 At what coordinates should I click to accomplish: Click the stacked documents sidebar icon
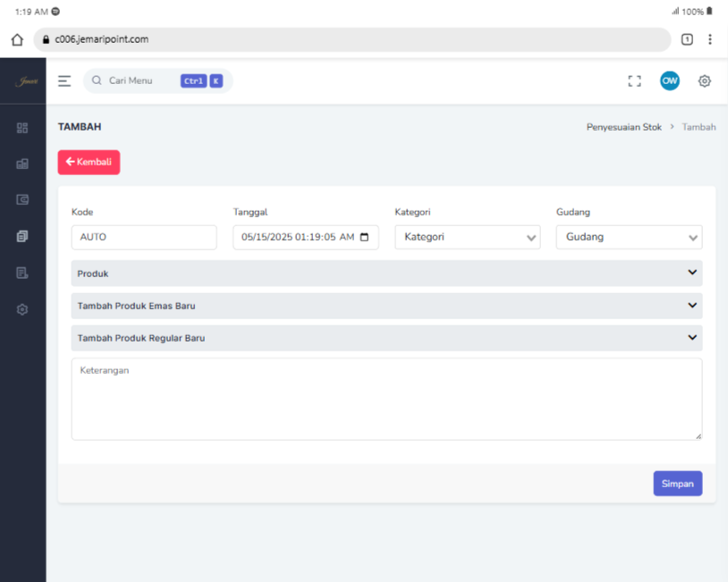22,236
